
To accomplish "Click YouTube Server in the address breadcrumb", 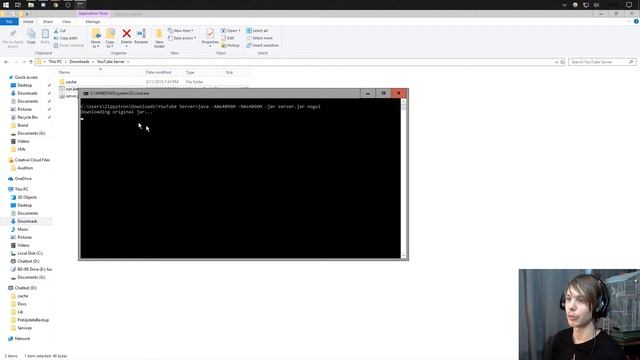I will [111, 62].
